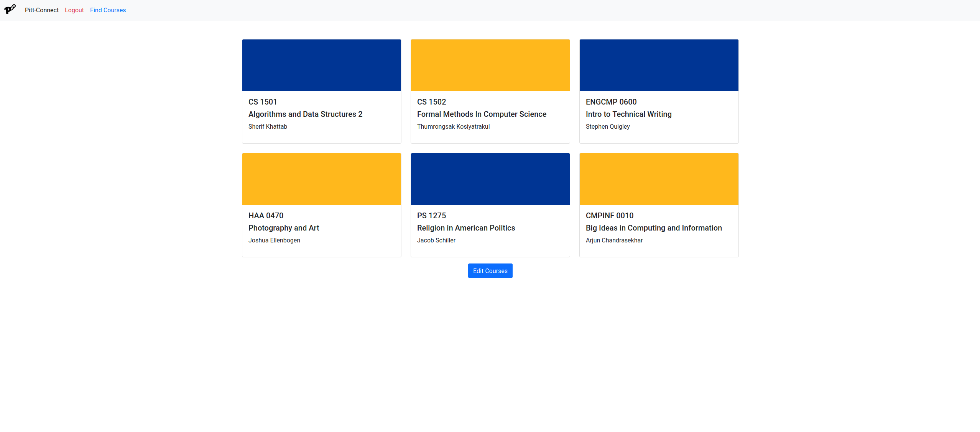Click the Religion in American Politics title

click(466, 228)
